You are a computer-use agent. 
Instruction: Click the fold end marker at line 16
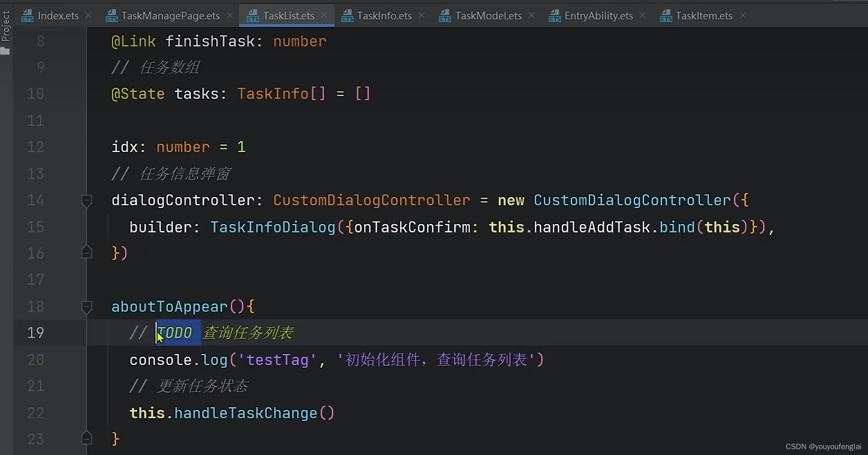(x=87, y=252)
